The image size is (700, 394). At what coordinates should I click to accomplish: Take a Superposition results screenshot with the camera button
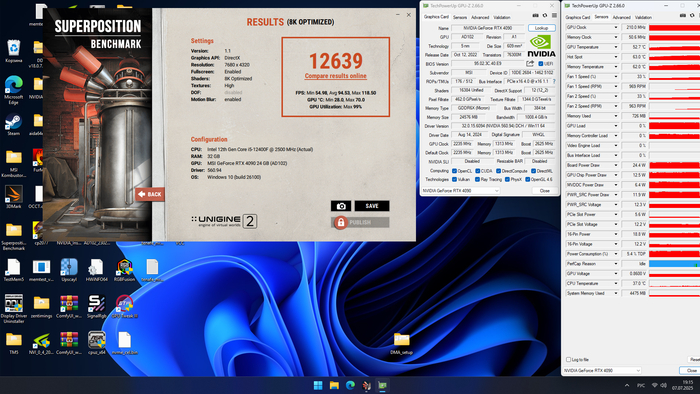point(341,206)
